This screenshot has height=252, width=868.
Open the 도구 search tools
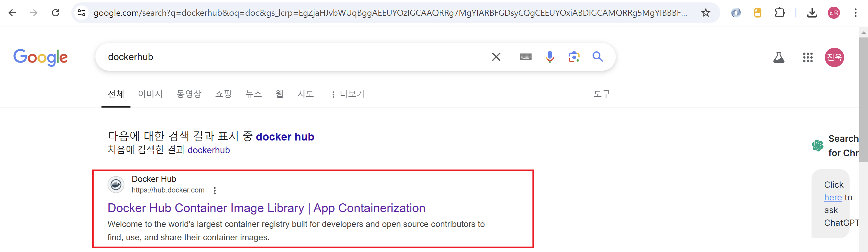602,94
